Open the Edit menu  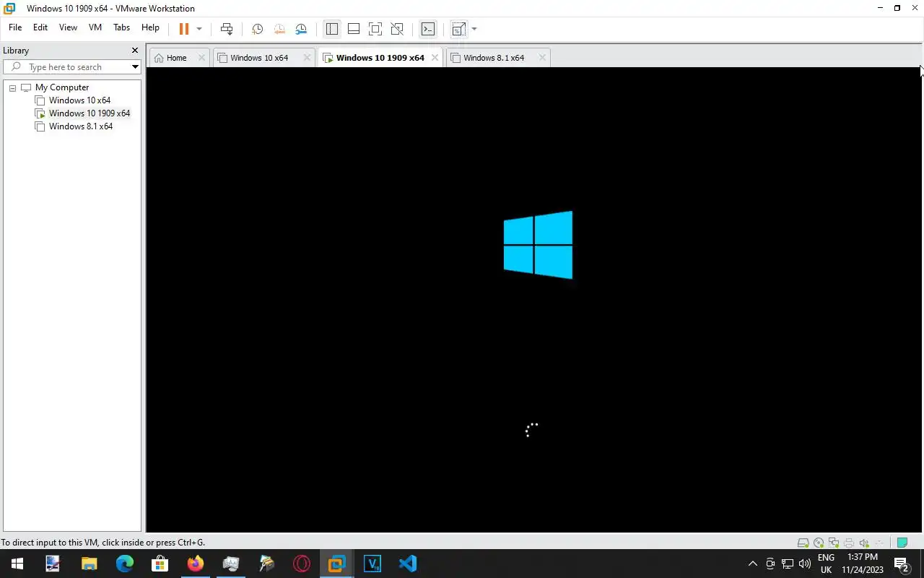coord(40,27)
